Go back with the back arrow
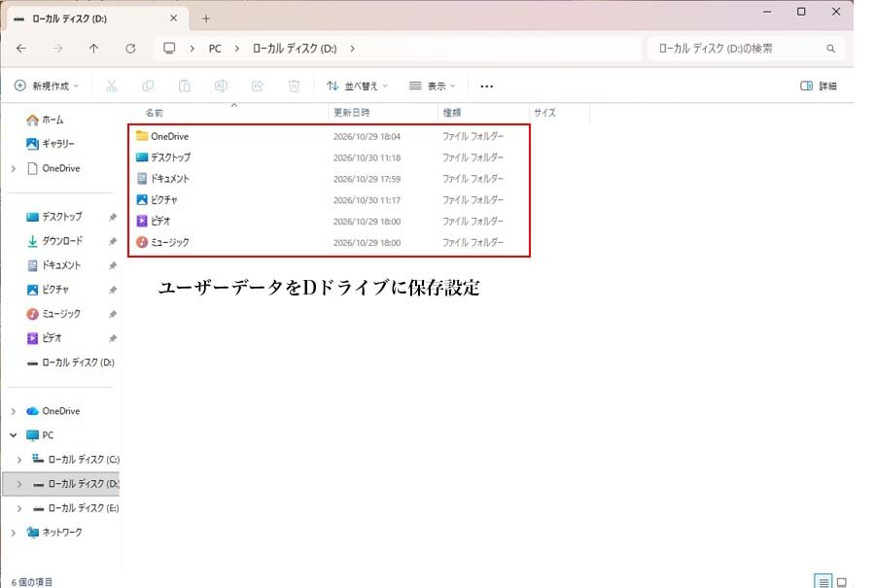Viewport: 875px width, 588px height. (21, 49)
